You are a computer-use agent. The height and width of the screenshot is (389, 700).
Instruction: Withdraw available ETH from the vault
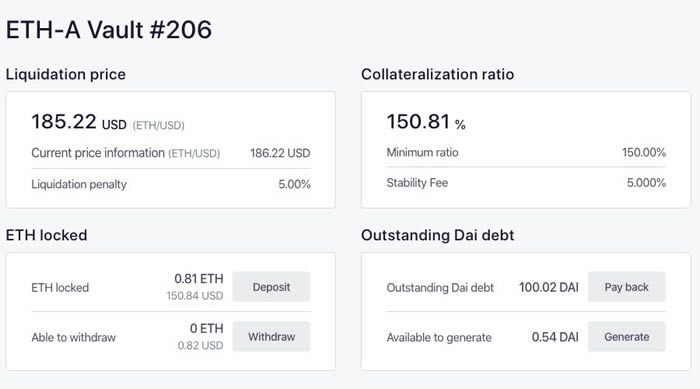271,337
